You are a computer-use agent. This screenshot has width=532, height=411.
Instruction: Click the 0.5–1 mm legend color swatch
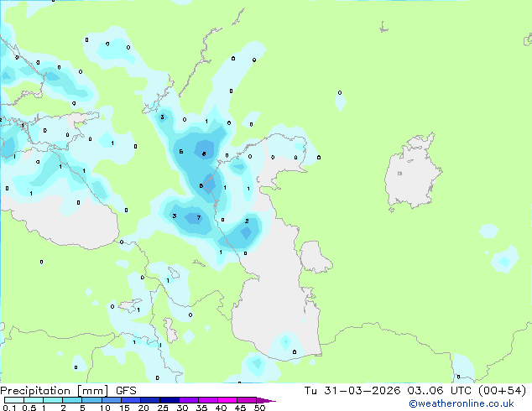click(x=34, y=400)
